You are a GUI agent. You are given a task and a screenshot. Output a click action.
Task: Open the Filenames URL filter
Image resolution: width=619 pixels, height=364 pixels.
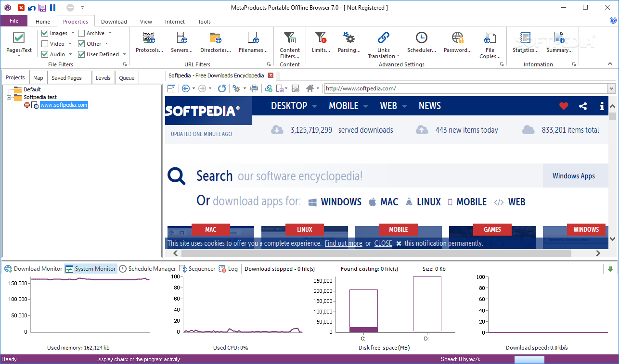tap(253, 42)
